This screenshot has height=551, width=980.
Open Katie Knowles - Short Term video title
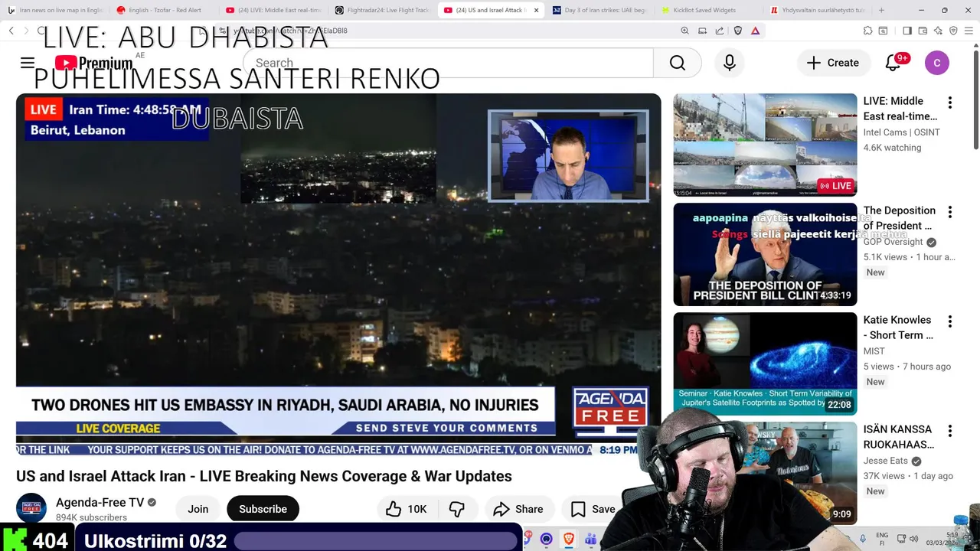[x=898, y=328]
